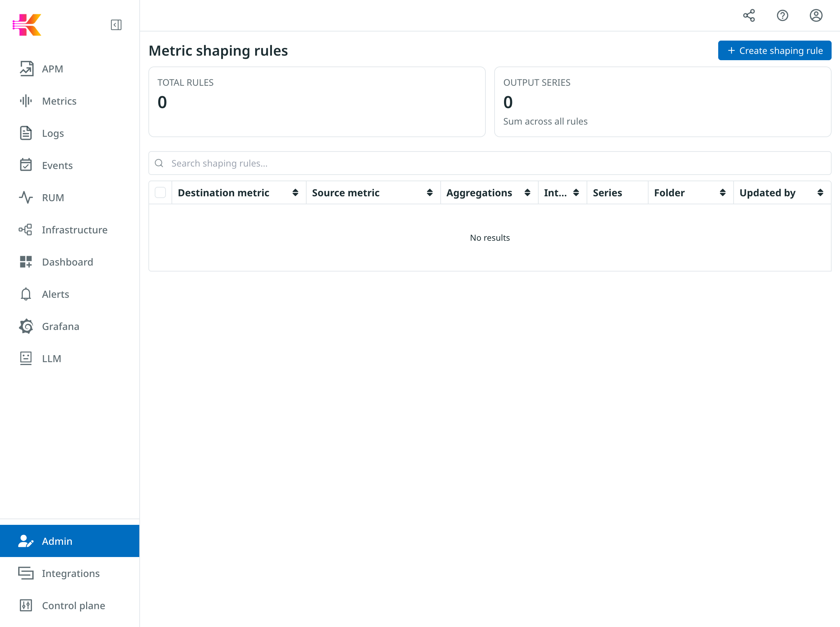This screenshot has height=627, width=840.
Task: Click the LLM bot icon
Action: pos(26,358)
